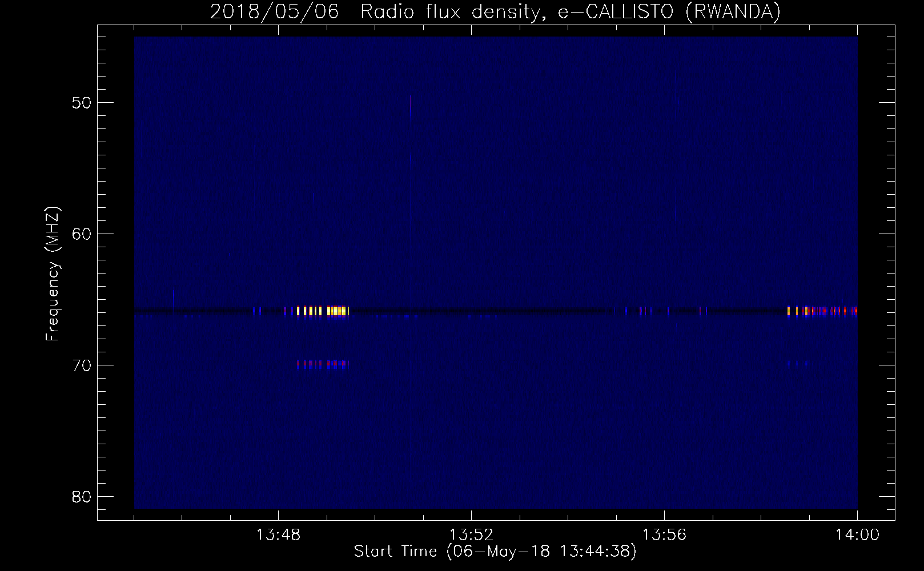The width and height of the screenshot is (924, 571).
Task: Click the faint red burst at 70 MHz
Action: click(x=323, y=364)
